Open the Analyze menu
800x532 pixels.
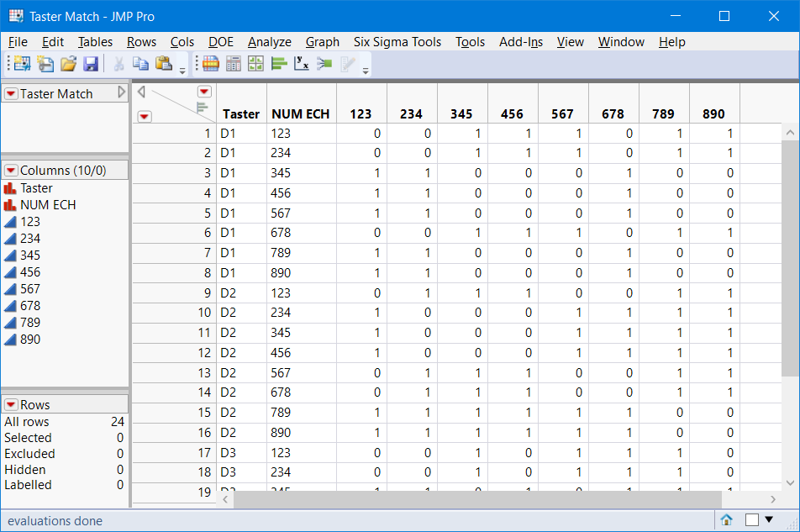pyautogui.click(x=270, y=42)
